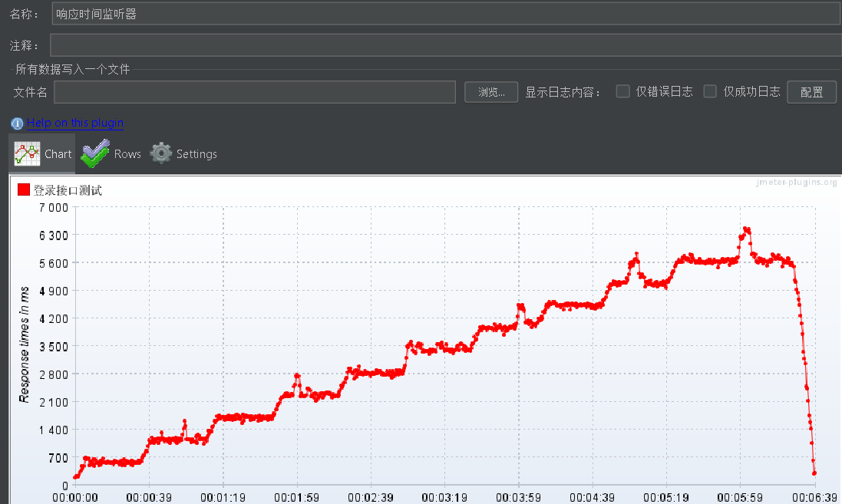Open the Settings tab
842x504 pixels.
point(183,154)
